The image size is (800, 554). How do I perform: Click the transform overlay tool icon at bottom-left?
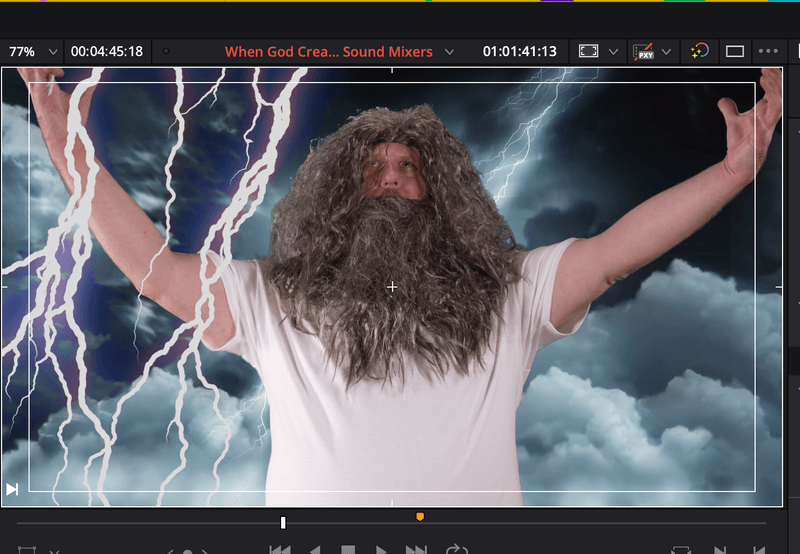tap(27, 550)
